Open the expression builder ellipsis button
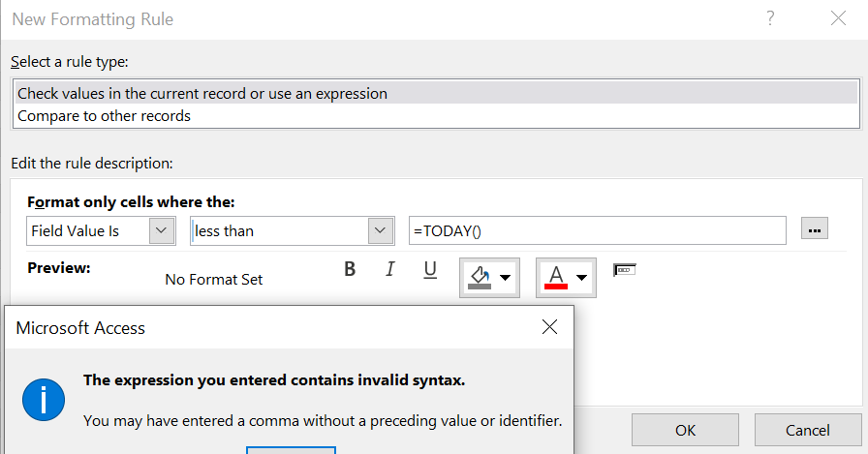The width and height of the screenshot is (868, 454). point(815,230)
